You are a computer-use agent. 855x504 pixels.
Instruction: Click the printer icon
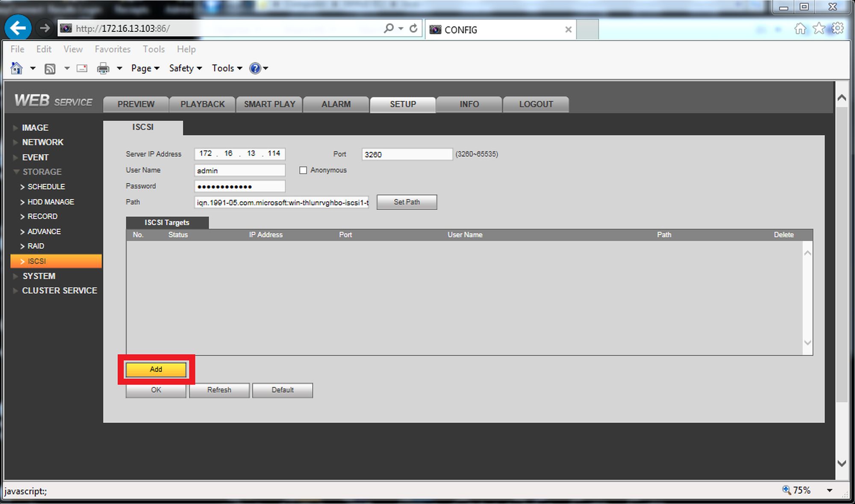103,68
